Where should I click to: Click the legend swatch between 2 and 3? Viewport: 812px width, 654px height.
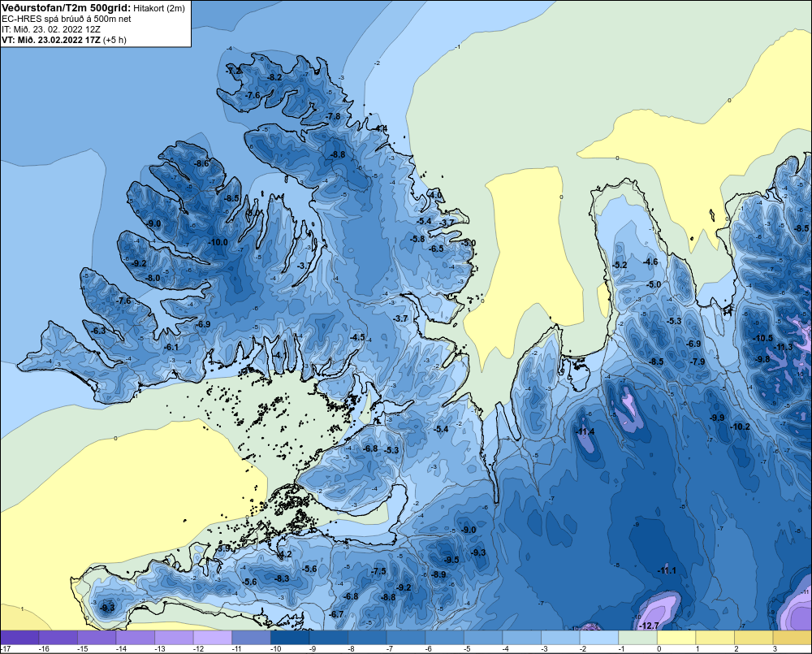[x=754, y=638]
